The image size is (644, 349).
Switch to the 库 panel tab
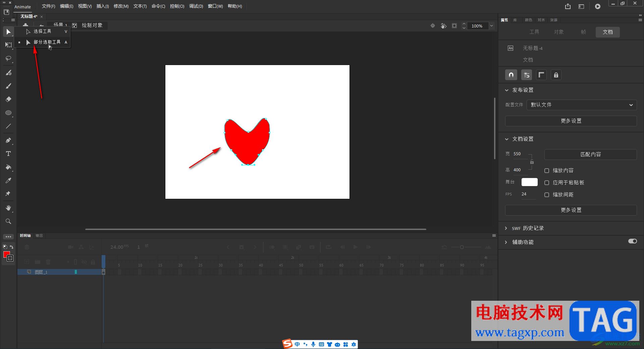point(515,20)
